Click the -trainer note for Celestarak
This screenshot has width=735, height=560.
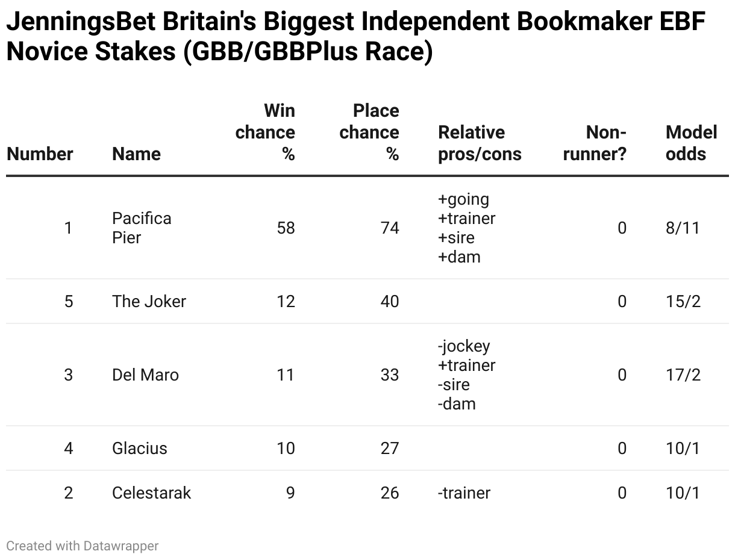coord(464,493)
